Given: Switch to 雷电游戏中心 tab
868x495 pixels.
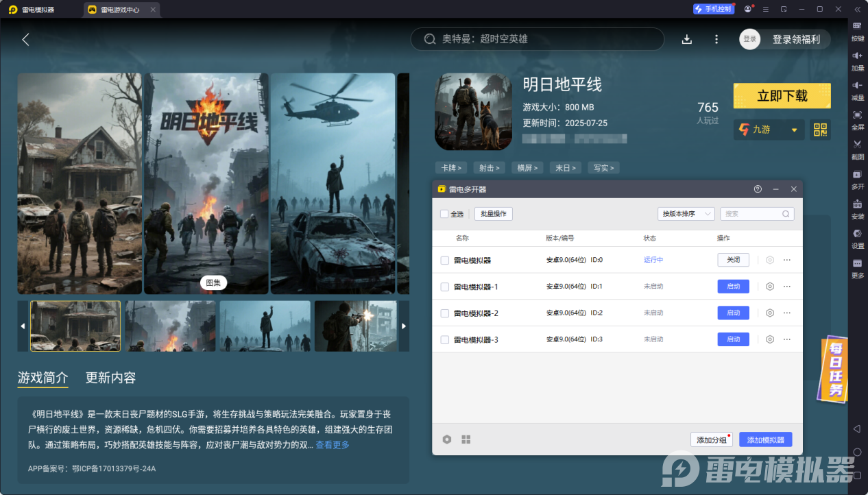Looking at the screenshot, I should [x=123, y=10].
